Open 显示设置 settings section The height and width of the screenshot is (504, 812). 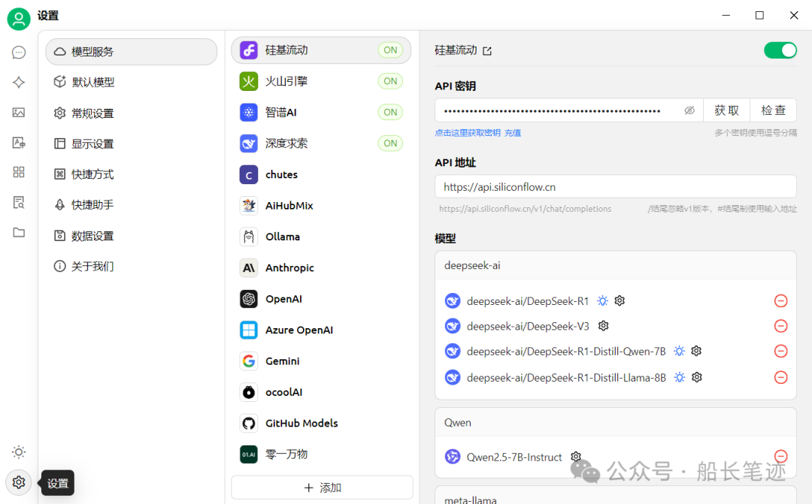click(x=132, y=143)
